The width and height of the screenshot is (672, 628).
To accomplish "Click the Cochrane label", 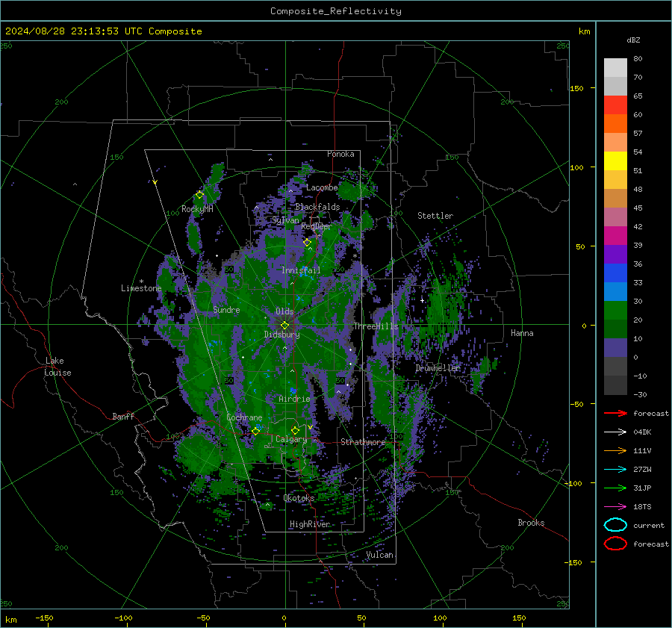I will [244, 417].
